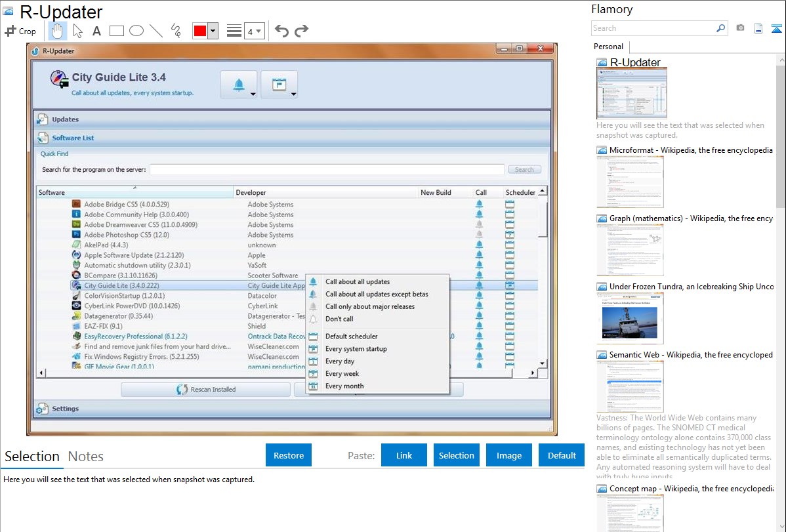Screen dimensions: 786x532
Task: Click the Flamory search magnifier icon
Action: [x=720, y=28]
